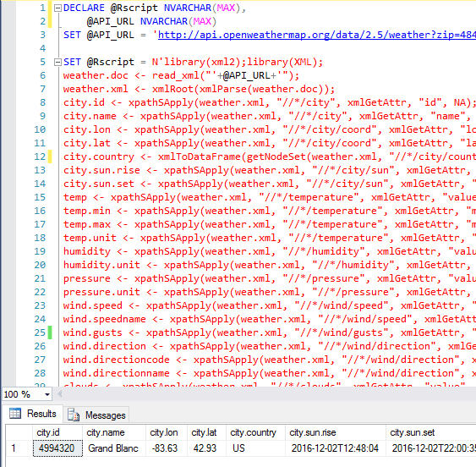
Task: Collapse the DECLARE block on line 1
Action: point(57,8)
